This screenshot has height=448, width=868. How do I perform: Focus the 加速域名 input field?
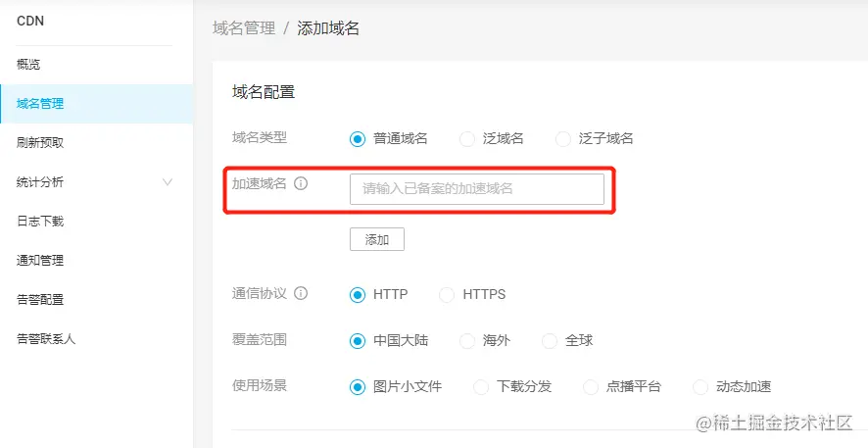coord(477,189)
